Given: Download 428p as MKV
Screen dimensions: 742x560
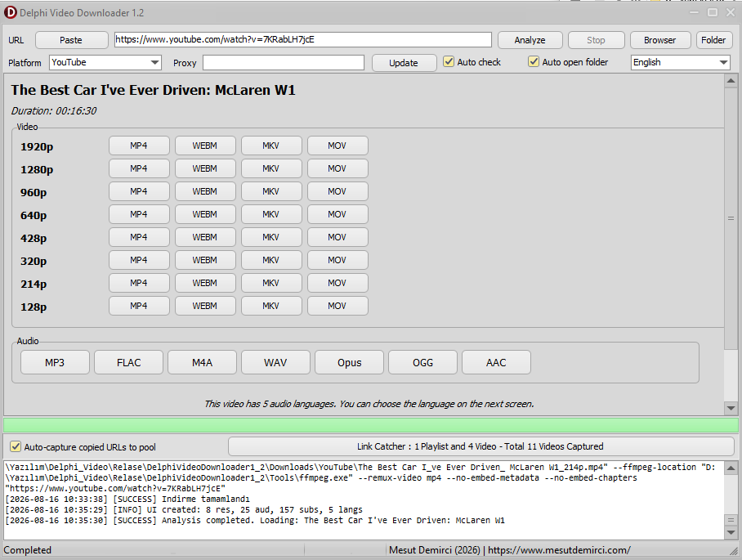Looking at the screenshot, I should coord(271,237).
